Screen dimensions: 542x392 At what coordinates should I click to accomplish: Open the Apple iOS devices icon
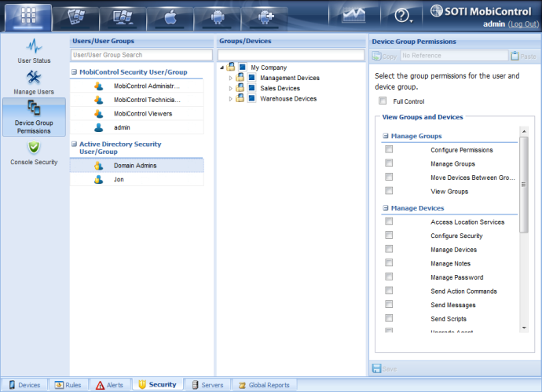click(170, 18)
